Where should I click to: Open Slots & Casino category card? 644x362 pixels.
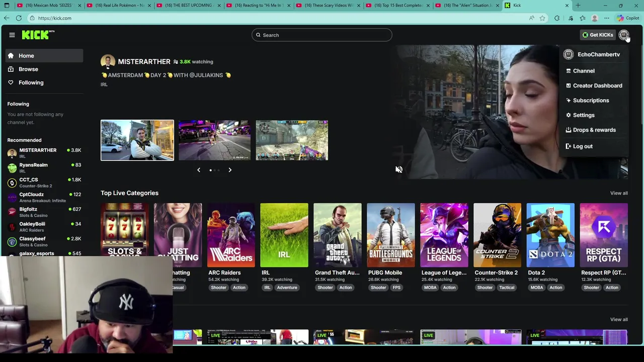[x=125, y=230]
